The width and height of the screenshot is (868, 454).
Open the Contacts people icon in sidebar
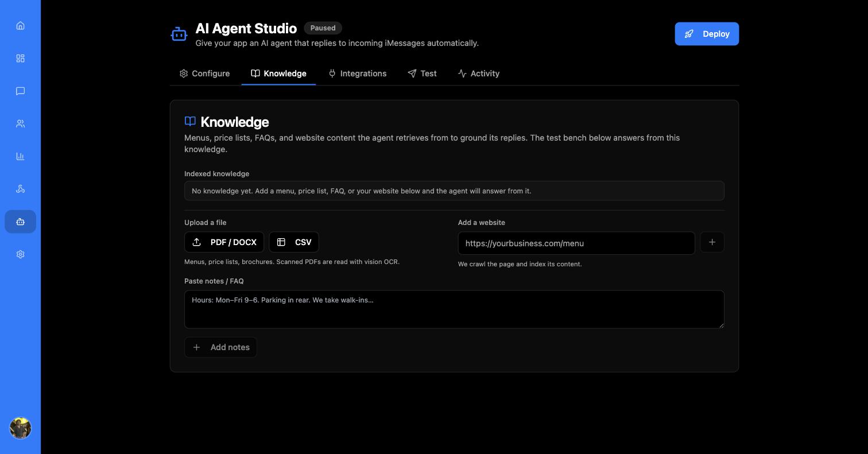[20, 124]
